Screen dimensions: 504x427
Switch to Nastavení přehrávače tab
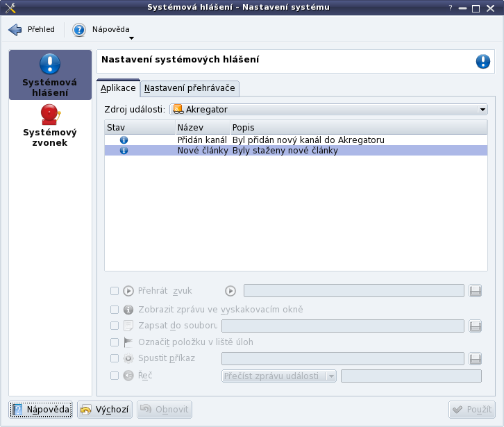point(190,88)
